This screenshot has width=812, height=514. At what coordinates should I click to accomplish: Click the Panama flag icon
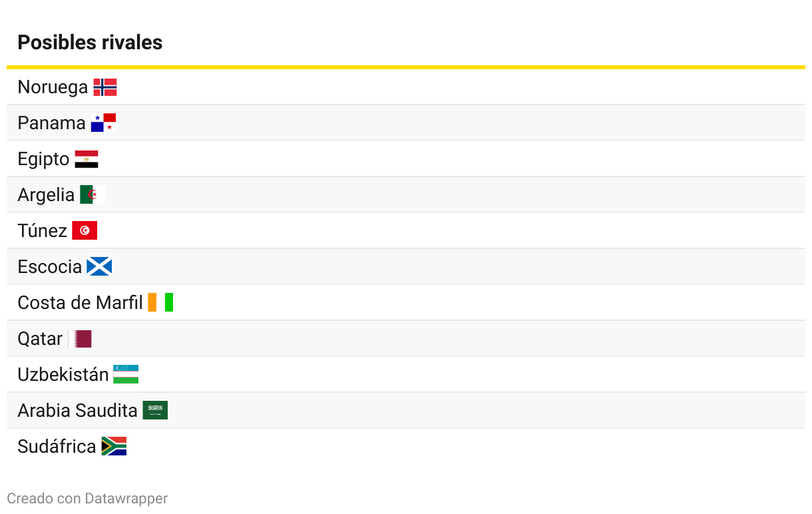point(103,123)
